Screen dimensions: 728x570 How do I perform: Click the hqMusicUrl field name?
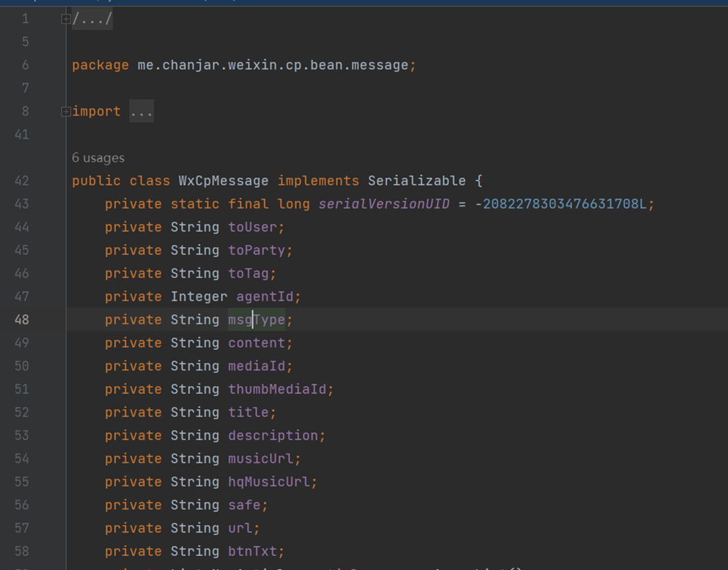[x=268, y=482]
